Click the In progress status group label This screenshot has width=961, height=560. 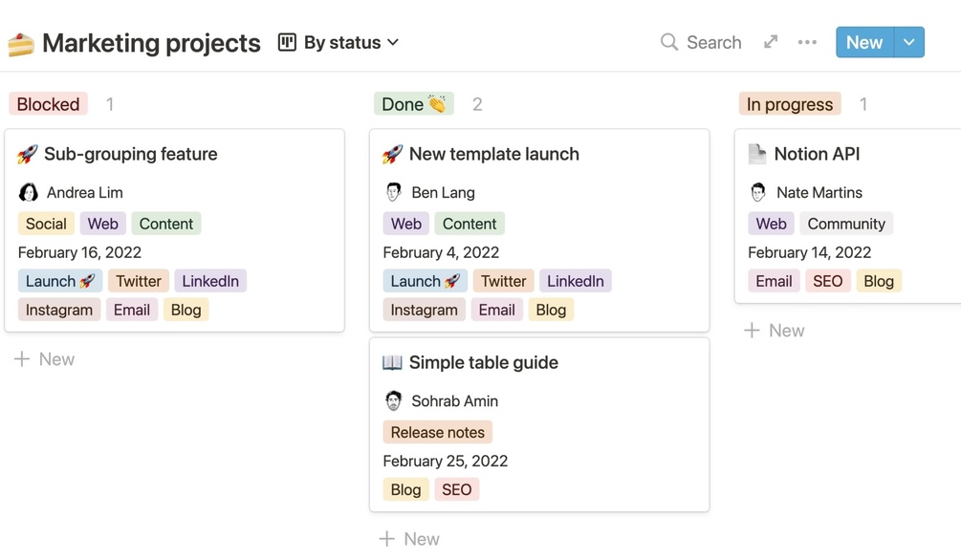coord(789,104)
